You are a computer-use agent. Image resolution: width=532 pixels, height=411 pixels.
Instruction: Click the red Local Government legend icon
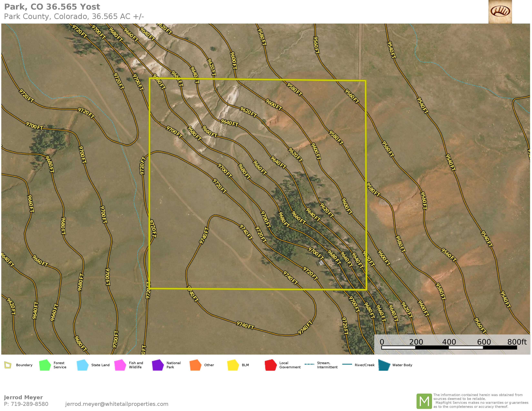click(271, 365)
